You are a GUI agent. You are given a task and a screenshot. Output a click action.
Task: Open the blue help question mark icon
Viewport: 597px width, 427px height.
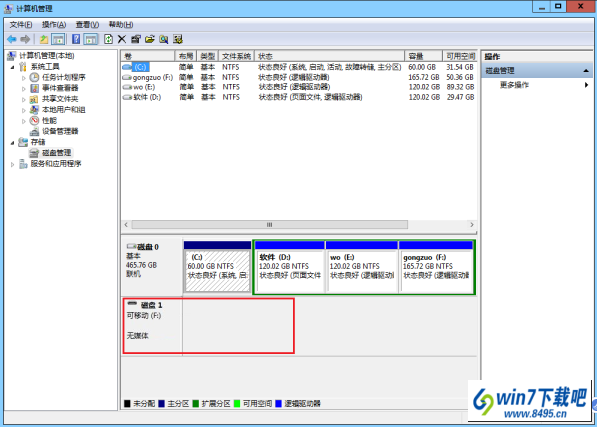point(76,39)
